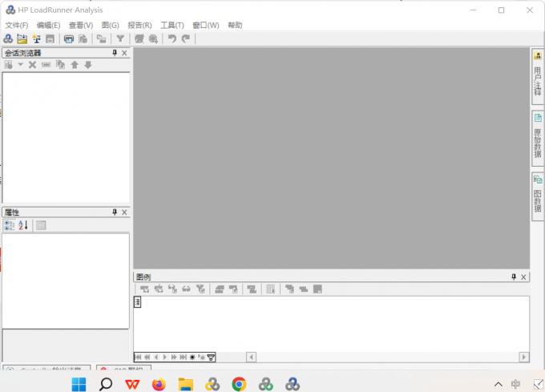Click the add new item icon in Session Browser
Viewport: 545px width, 392px height.
[9, 65]
